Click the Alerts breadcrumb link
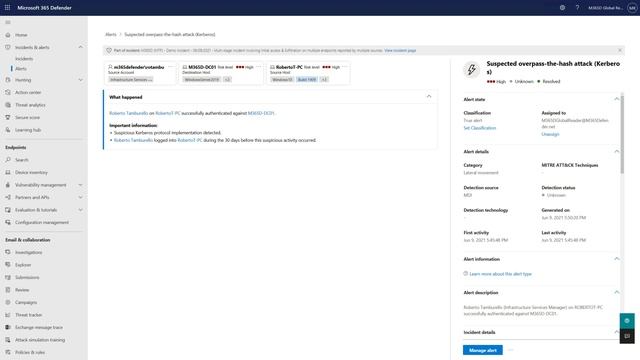Viewport: 640px width, 360px height. (x=111, y=35)
